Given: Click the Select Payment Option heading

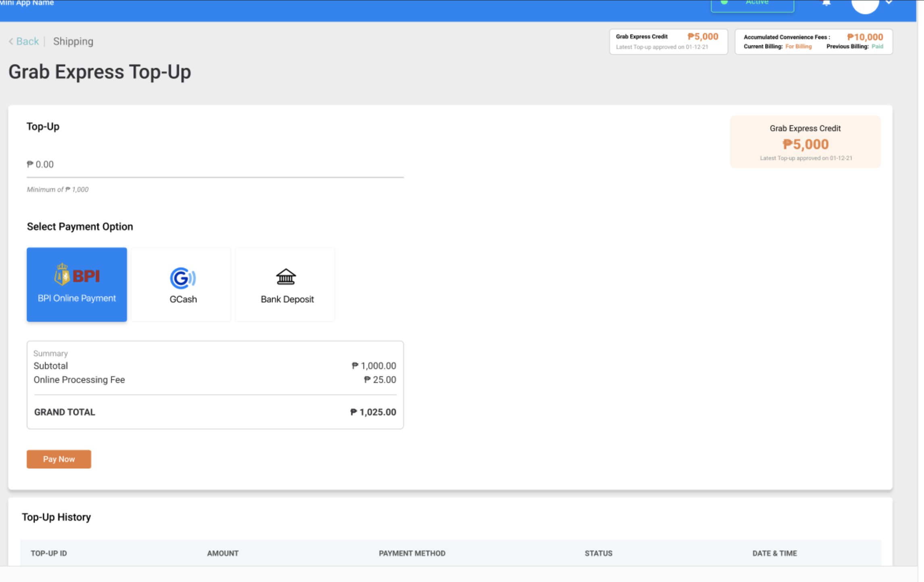Looking at the screenshot, I should (80, 227).
